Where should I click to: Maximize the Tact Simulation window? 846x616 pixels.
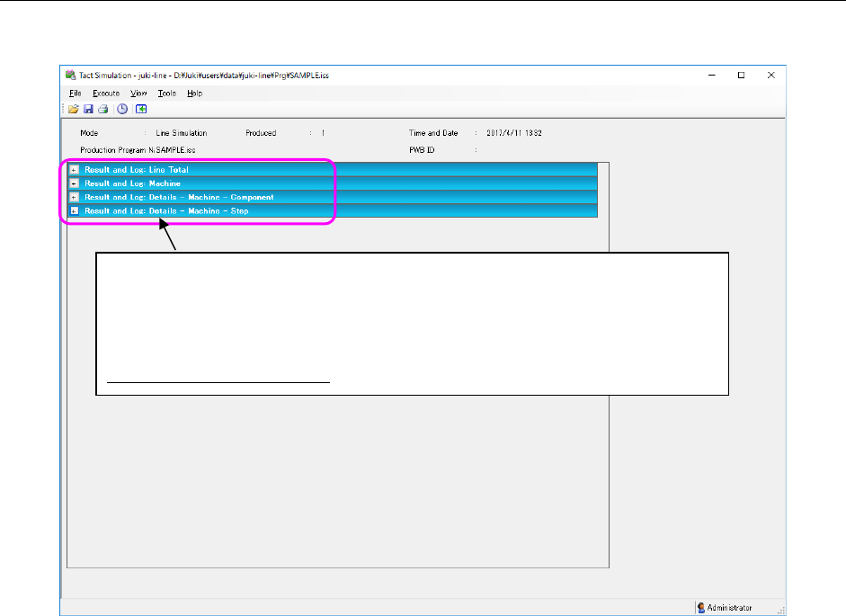point(742,75)
